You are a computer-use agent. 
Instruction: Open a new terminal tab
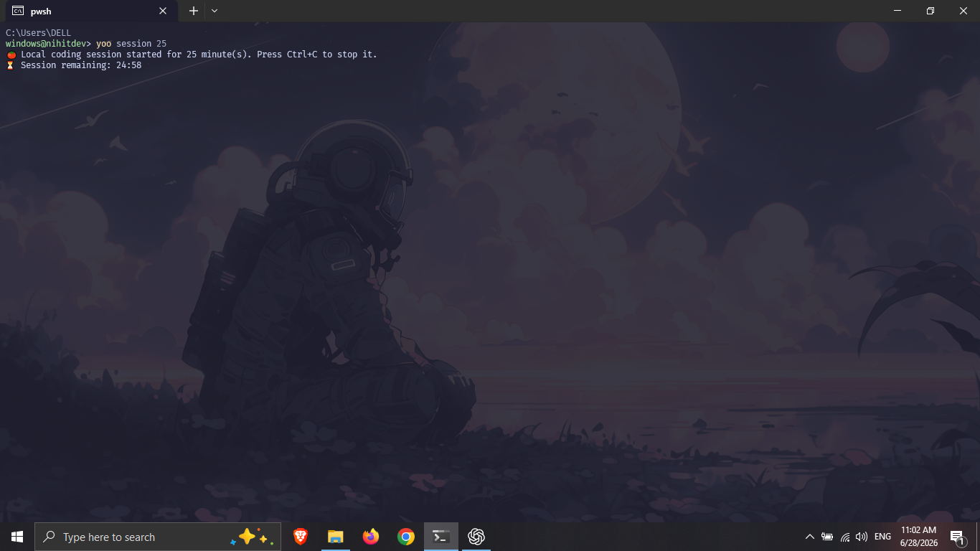tap(194, 11)
